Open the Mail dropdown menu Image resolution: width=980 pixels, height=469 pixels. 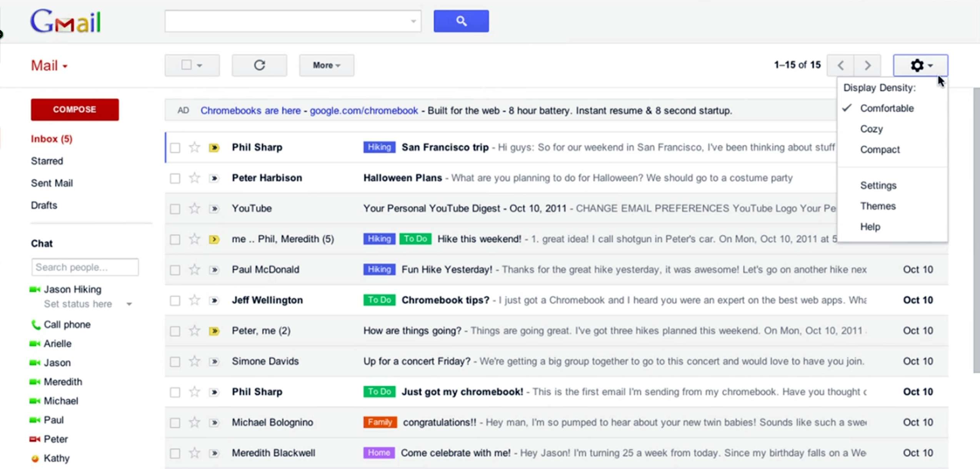[x=49, y=66]
